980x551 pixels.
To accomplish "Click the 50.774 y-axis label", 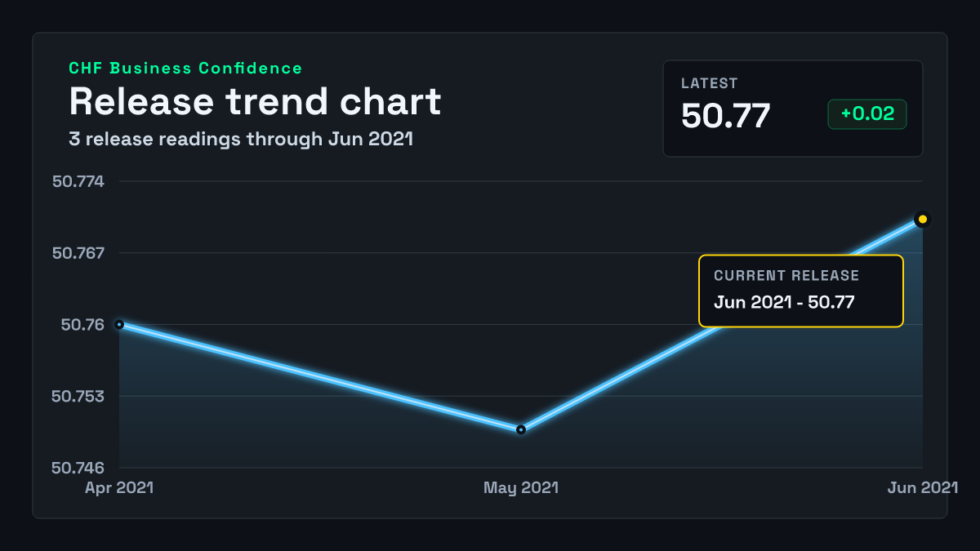I will click(78, 181).
